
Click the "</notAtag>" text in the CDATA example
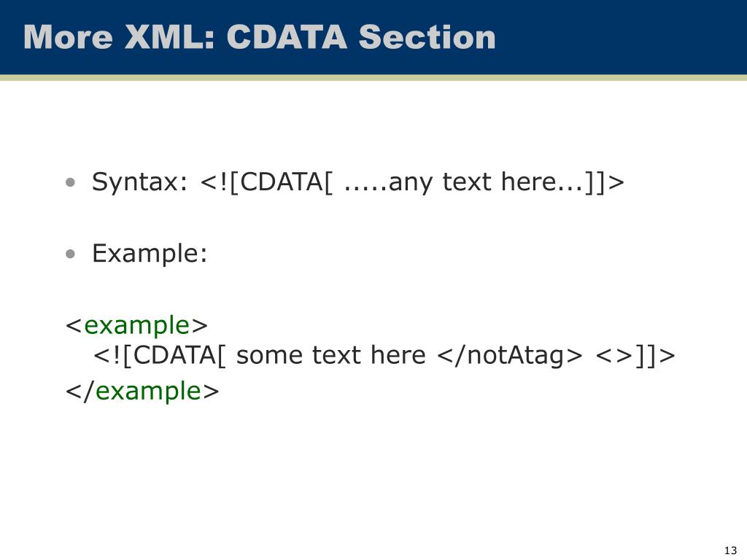(x=510, y=355)
